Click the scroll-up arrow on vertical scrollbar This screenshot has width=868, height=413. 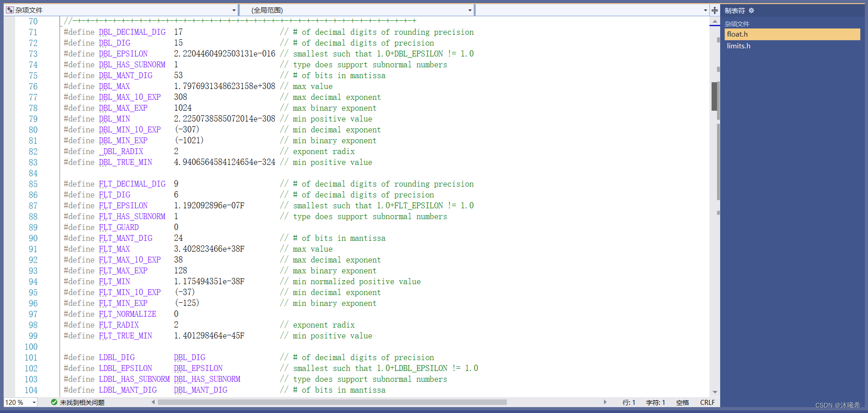(714, 21)
